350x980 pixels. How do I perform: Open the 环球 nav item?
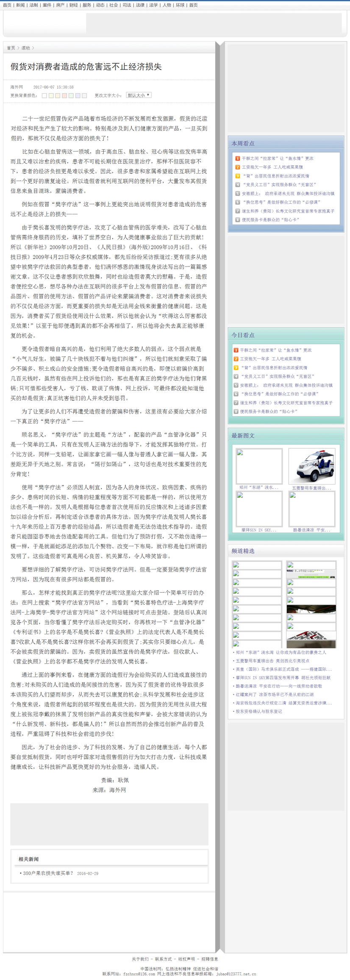pos(180,5)
